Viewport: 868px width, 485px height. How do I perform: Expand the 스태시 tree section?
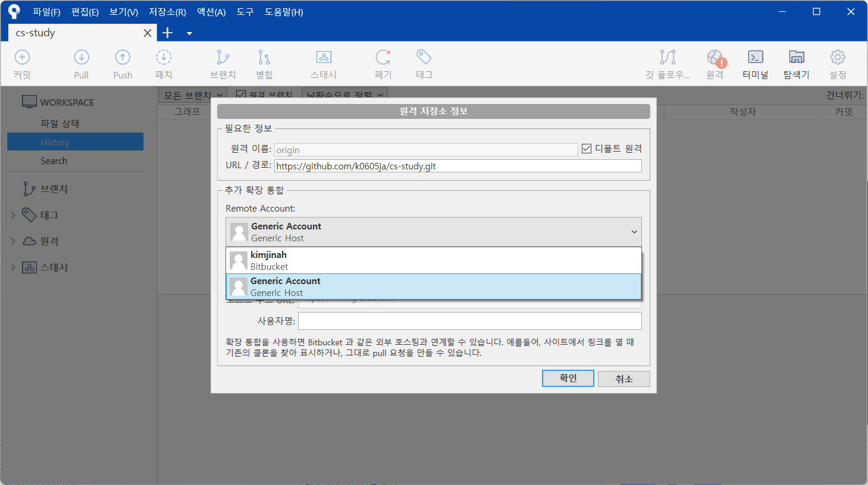click(13, 267)
